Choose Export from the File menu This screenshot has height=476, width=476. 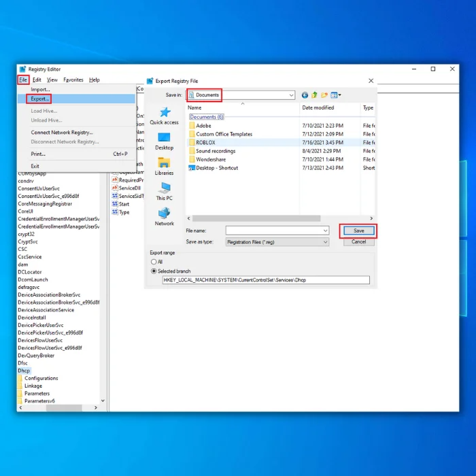coord(39,99)
